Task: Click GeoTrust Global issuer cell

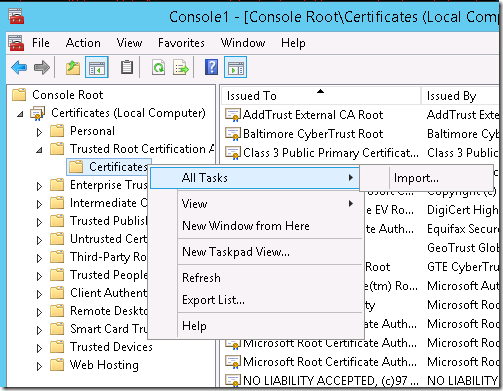Action: (463, 248)
